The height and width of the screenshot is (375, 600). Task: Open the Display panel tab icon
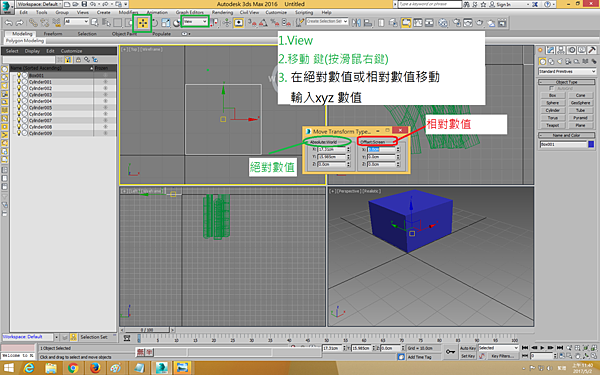tap(582, 50)
